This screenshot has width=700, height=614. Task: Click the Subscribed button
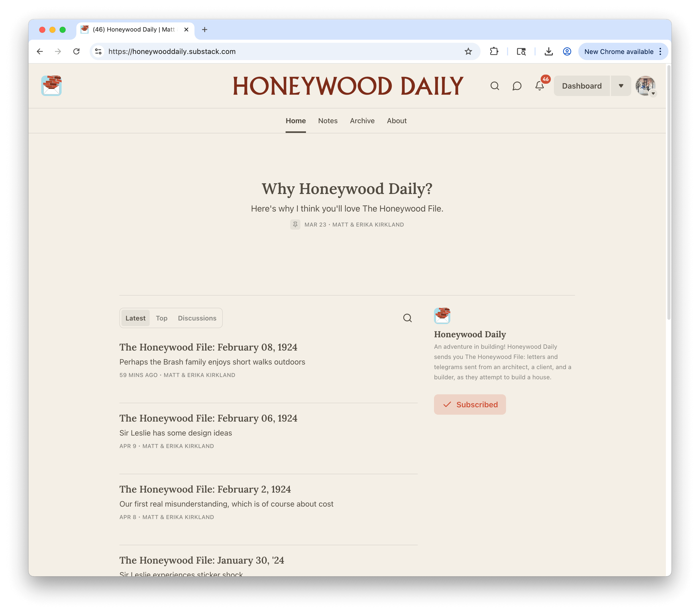[470, 404]
